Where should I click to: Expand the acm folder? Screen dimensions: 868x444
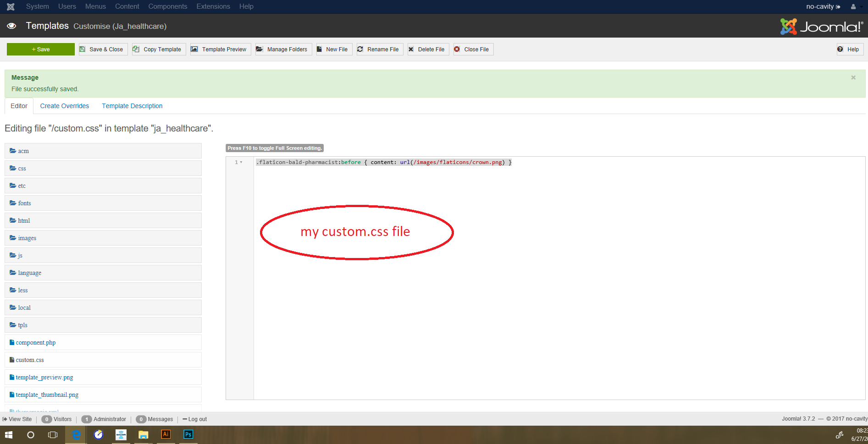tap(103, 151)
